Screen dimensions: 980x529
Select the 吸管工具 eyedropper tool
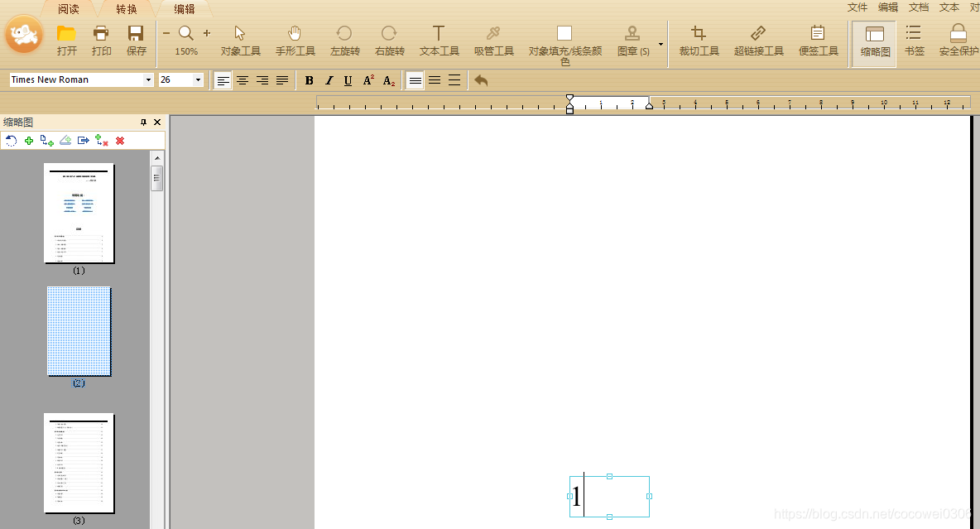click(x=494, y=41)
